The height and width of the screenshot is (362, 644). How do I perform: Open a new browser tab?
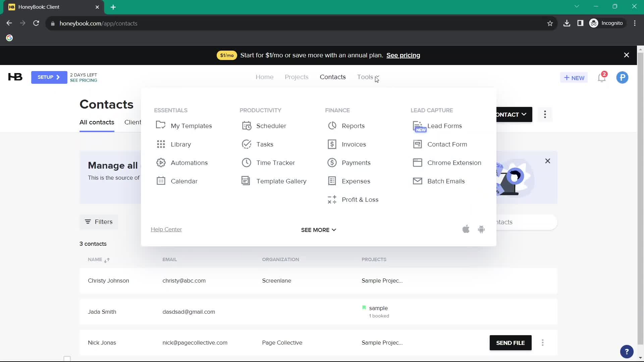[113, 7]
